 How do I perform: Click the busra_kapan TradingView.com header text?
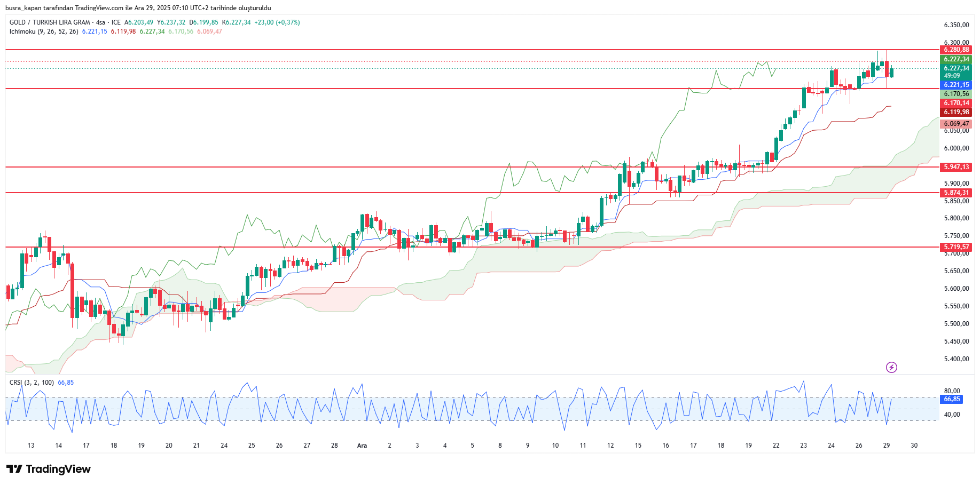(138, 8)
